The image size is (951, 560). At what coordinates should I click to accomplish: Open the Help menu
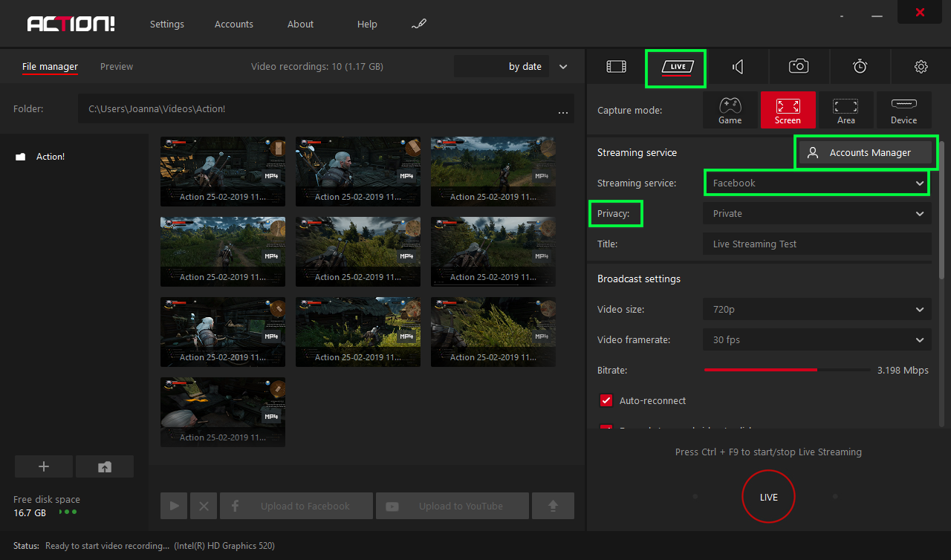(367, 24)
